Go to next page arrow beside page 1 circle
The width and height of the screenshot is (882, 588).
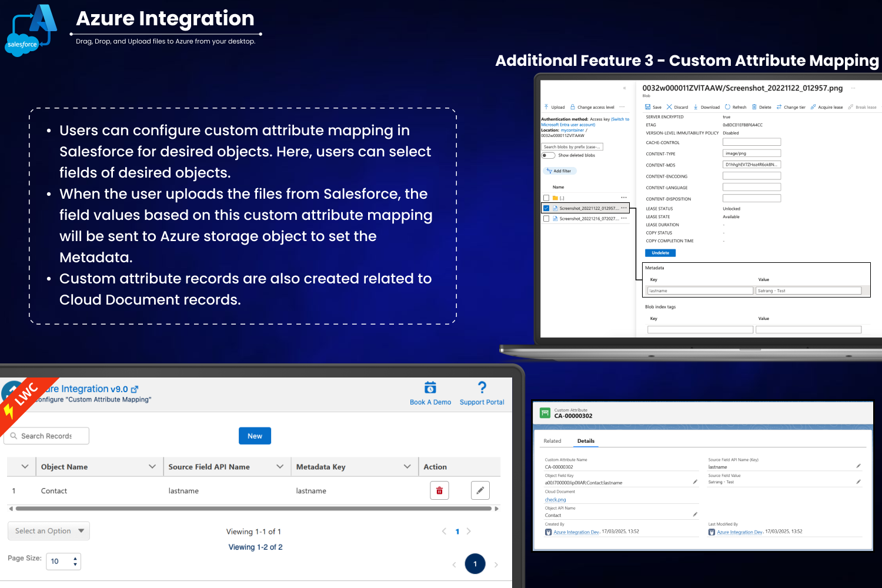click(496, 564)
